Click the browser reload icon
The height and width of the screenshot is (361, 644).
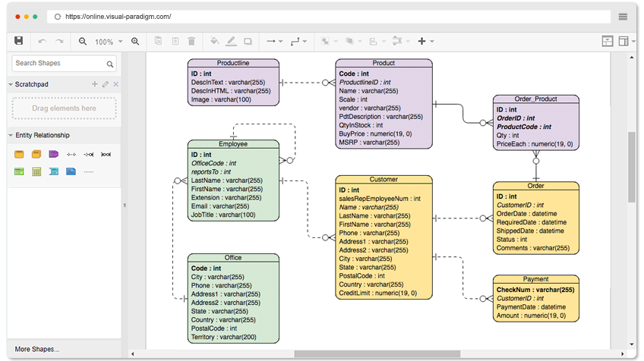[x=58, y=17]
